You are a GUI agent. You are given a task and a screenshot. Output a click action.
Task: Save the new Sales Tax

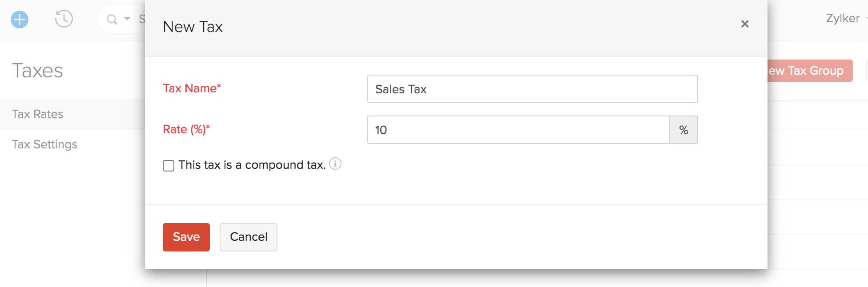186,237
